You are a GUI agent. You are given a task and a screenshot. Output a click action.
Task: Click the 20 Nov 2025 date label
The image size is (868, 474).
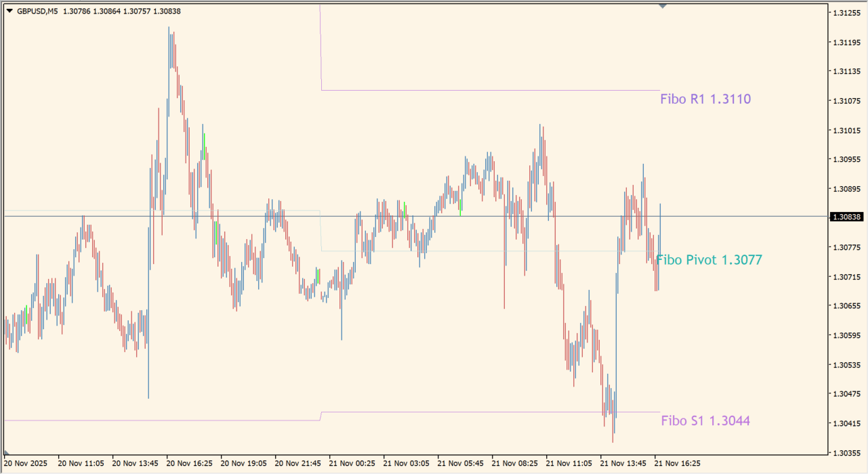point(26,464)
